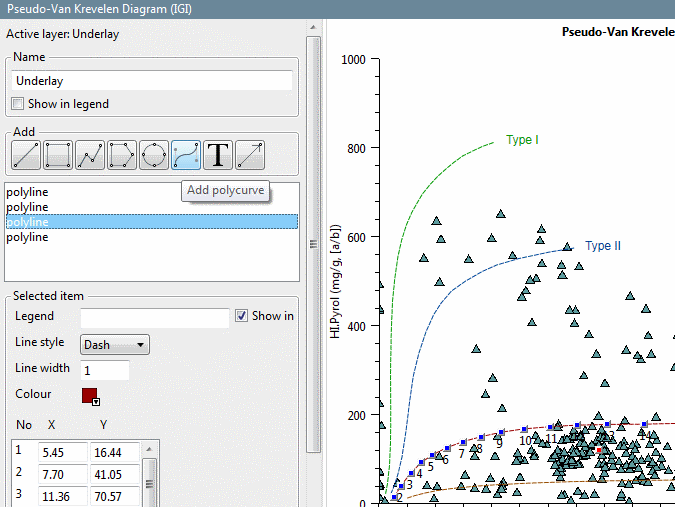Select the Add ellipse tool

coord(154,155)
